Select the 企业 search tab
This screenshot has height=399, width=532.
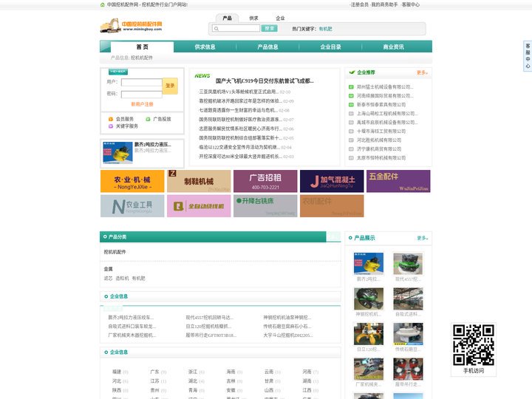click(x=280, y=18)
